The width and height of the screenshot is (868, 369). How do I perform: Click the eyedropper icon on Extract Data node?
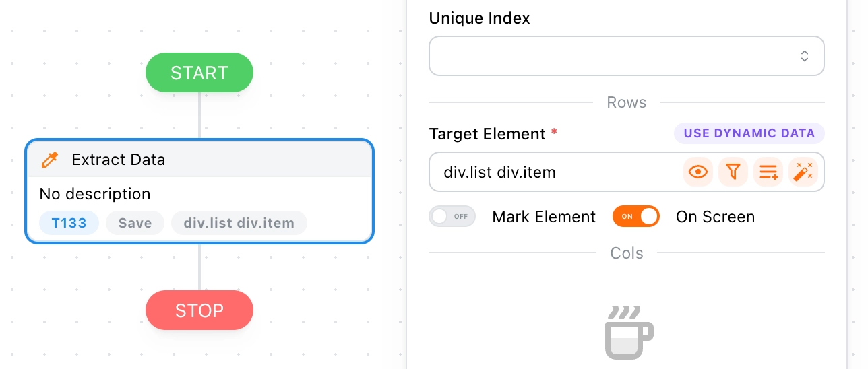coord(50,160)
